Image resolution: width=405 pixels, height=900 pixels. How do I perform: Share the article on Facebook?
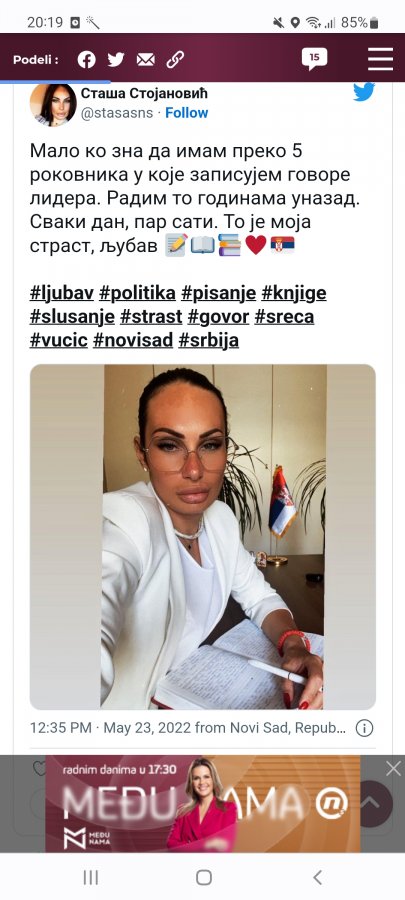(x=87, y=59)
